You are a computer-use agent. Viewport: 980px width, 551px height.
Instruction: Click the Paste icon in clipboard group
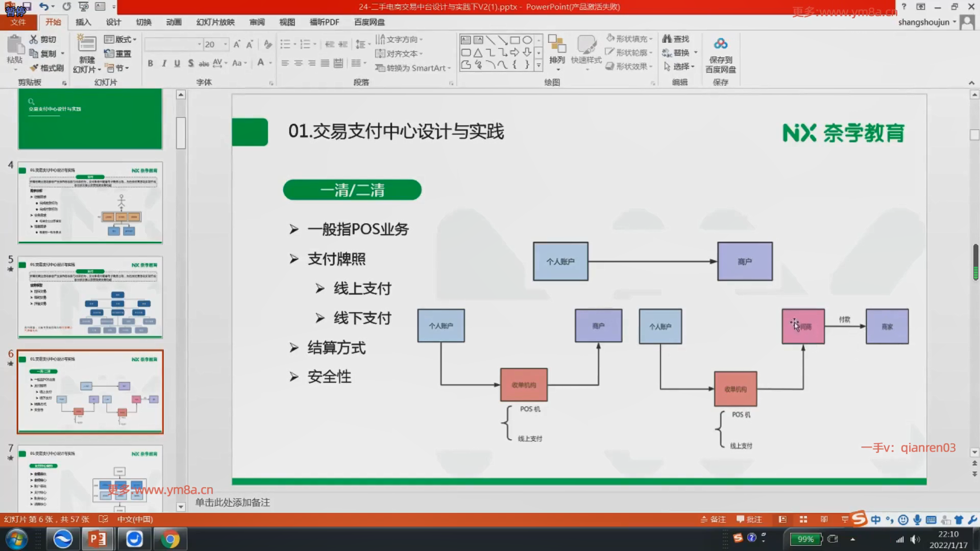click(x=15, y=45)
